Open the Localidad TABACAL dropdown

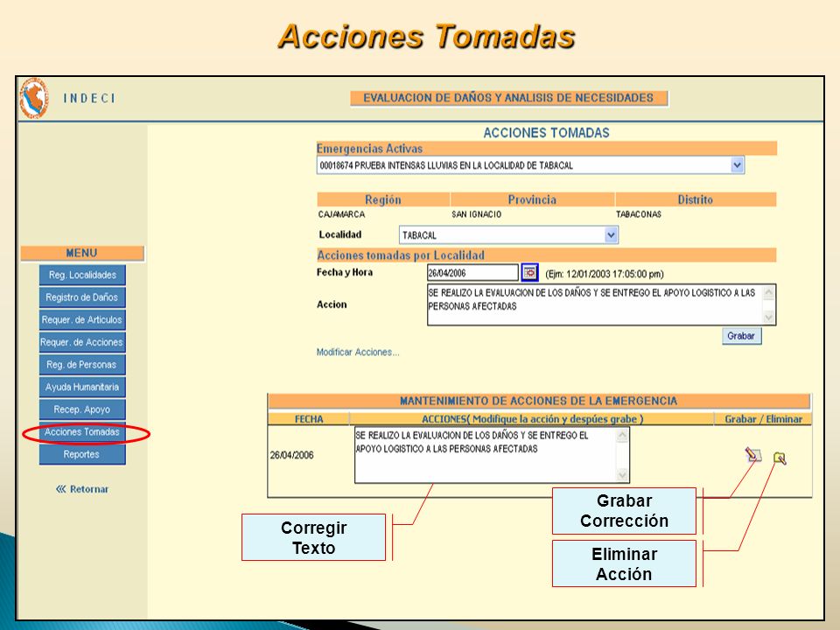pos(611,234)
